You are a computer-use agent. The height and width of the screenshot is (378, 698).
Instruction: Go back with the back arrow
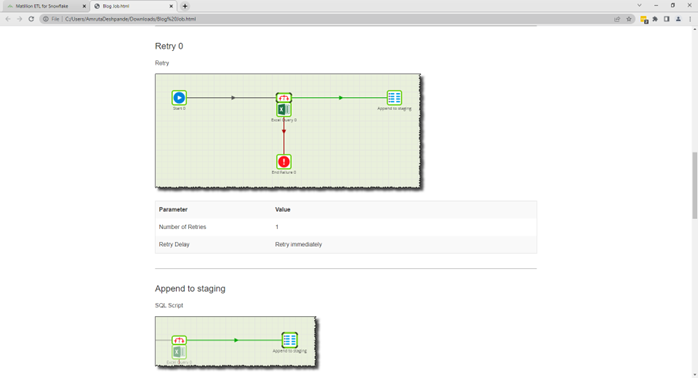8,19
